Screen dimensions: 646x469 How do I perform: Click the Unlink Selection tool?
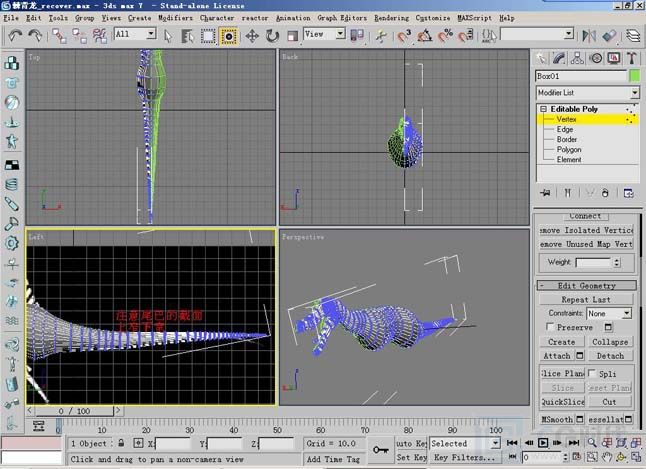(x=80, y=36)
